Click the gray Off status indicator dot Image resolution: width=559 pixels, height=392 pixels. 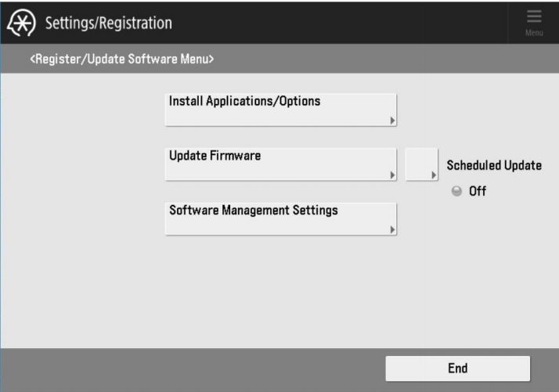pyautogui.click(x=457, y=191)
